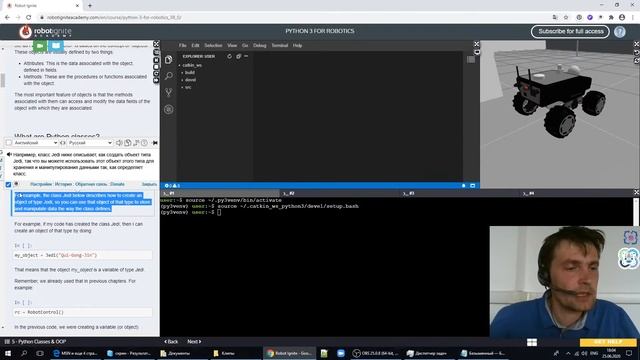
Task: Open the Search view in the IDE sidebar
Action: 169,76
